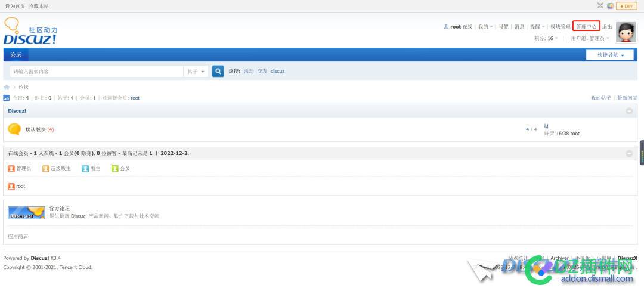
Task: Open the default forum bubble icon
Action: (x=14, y=129)
